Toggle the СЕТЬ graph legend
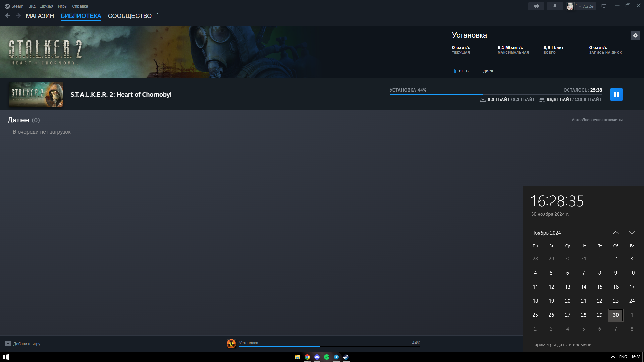 coord(461,71)
